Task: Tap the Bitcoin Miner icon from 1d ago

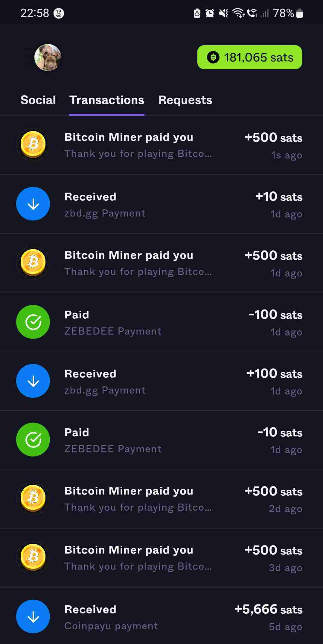Action: 33,263
